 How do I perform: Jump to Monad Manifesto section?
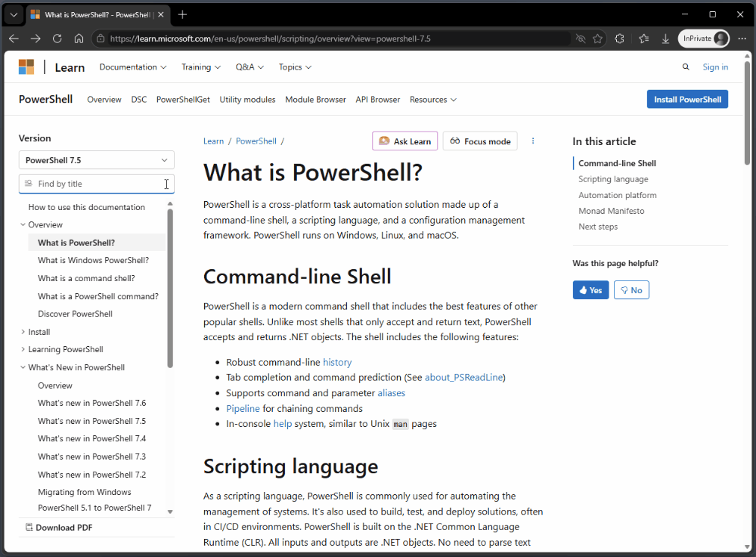pyautogui.click(x=612, y=211)
